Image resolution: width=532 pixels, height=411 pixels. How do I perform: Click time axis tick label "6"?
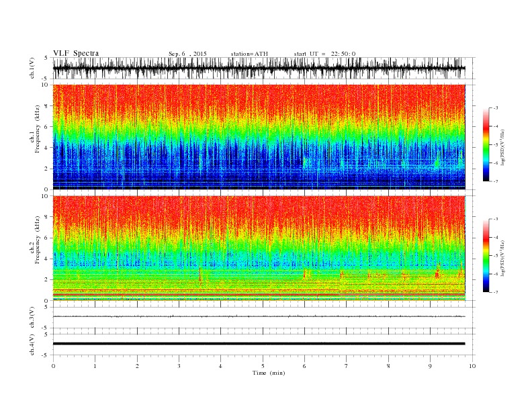click(x=304, y=366)
